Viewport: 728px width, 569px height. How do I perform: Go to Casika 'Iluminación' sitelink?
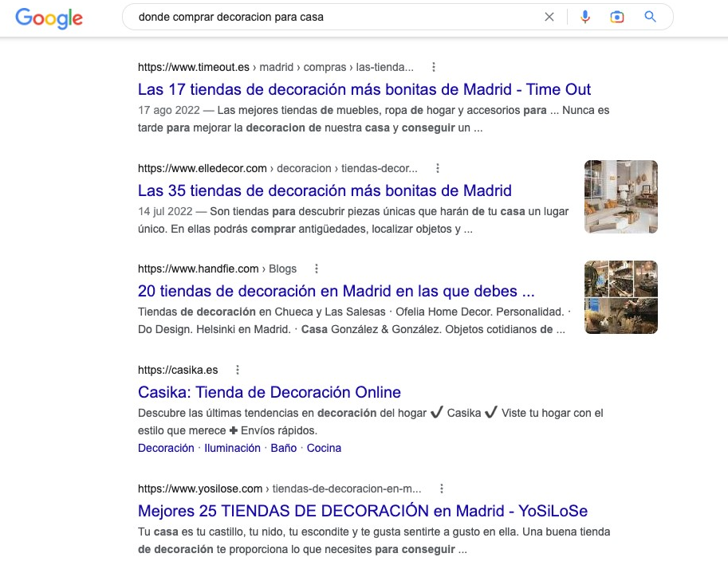232,448
